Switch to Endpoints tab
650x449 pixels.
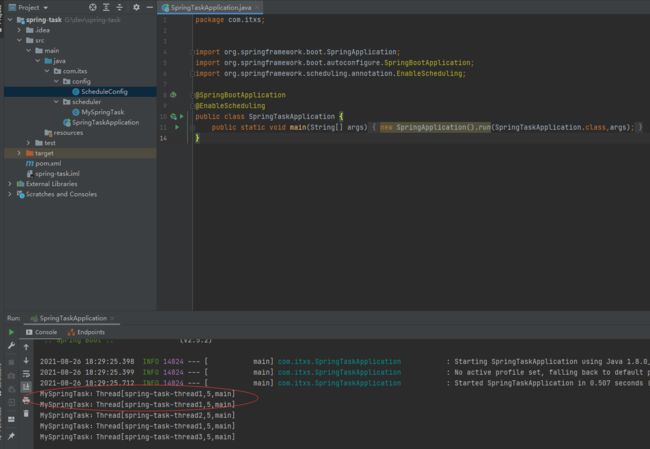pyautogui.click(x=86, y=332)
